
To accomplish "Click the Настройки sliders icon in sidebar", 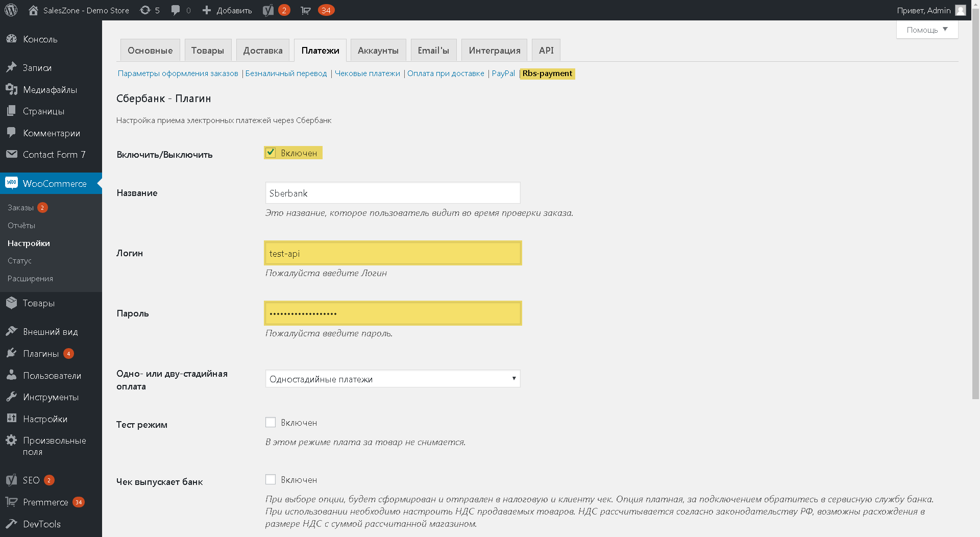I will (11, 419).
